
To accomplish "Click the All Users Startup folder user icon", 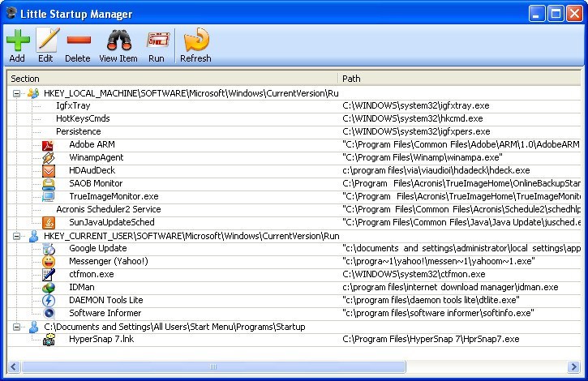I will (34, 327).
